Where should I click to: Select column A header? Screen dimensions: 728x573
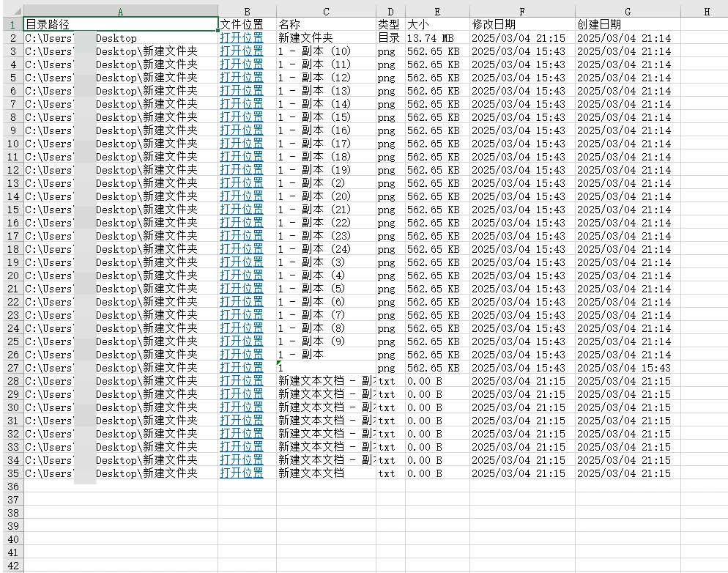(120, 12)
